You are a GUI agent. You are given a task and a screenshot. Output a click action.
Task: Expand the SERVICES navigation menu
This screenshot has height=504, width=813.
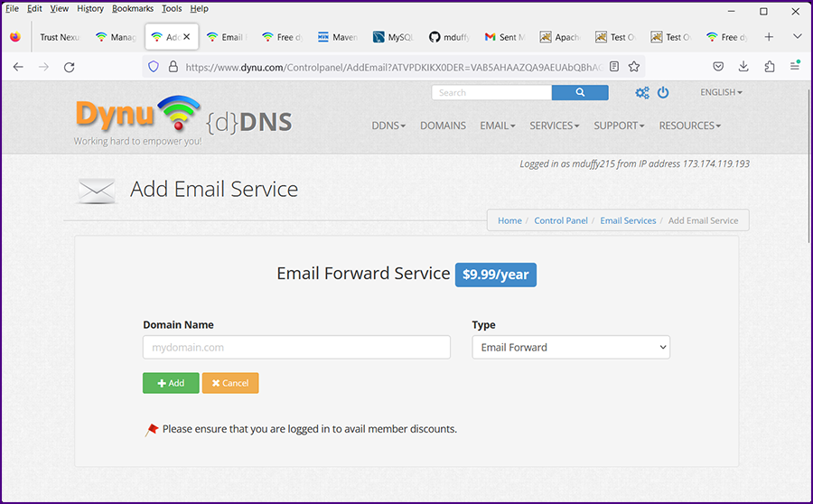554,126
